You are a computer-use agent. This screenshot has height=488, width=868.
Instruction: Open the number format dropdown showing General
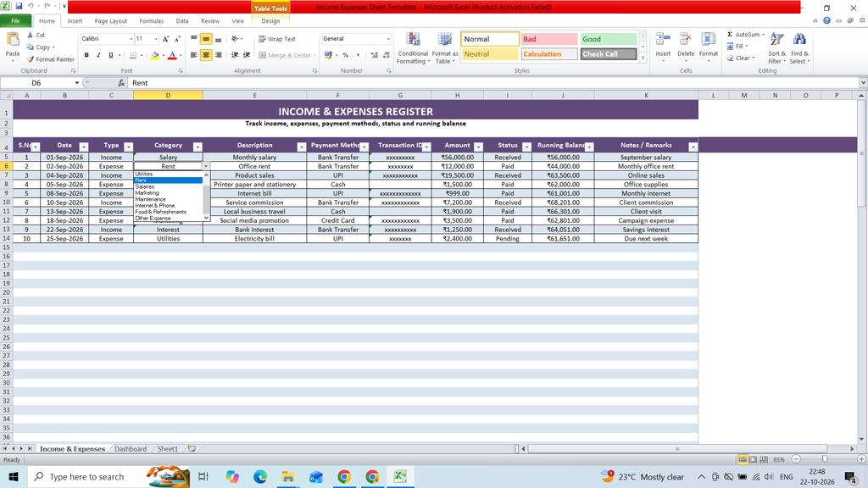[388, 39]
